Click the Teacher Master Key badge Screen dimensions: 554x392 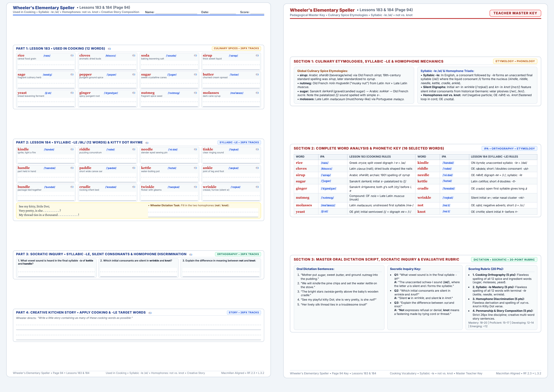click(x=515, y=13)
